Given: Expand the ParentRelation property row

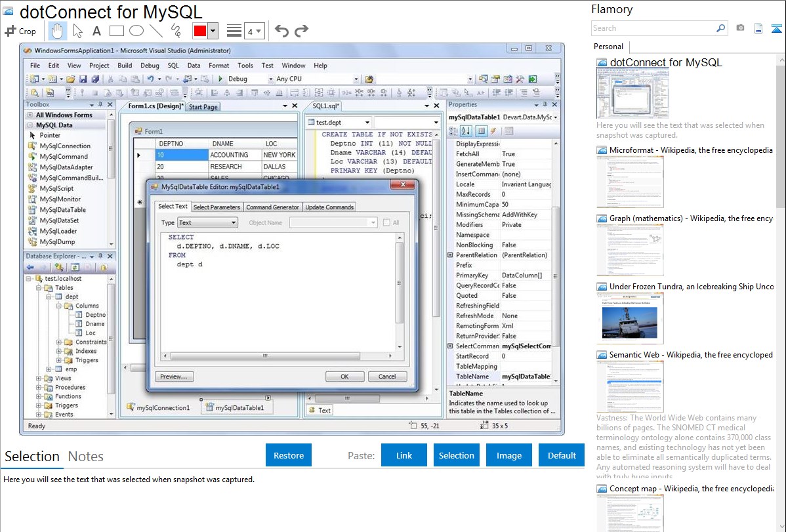Looking at the screenshot, I should 450,255.
